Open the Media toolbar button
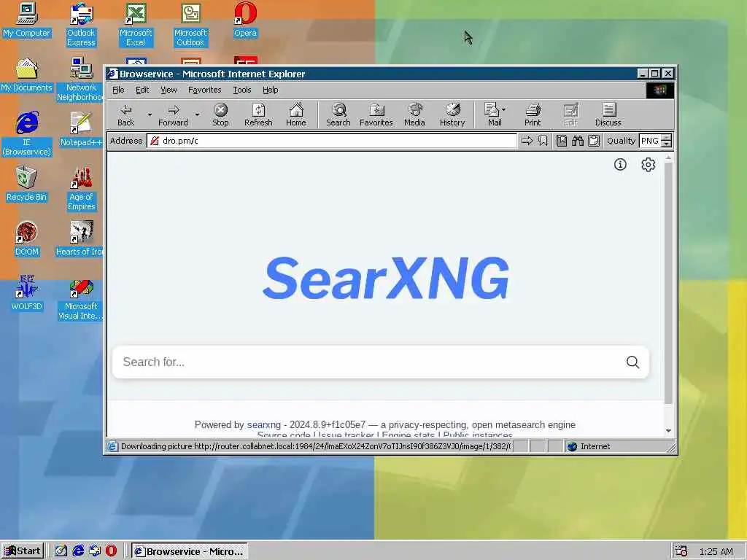The width and height of the screenshot is (747, 560). coord(414,114)
